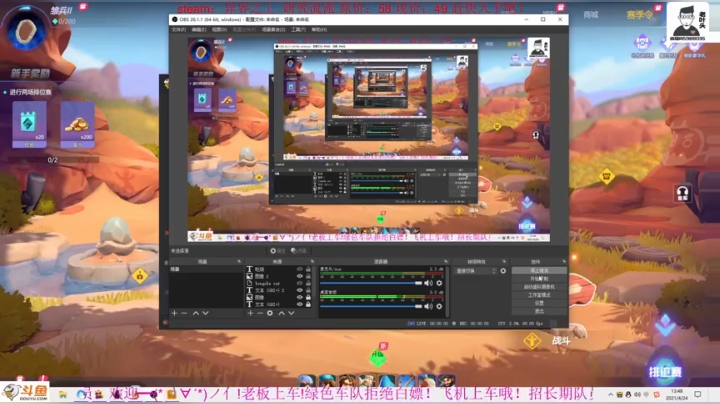The image size is (720, 404).
Task: Click 启动虚拟摄像机 virtual camera button
Action: tap(539, 287)
